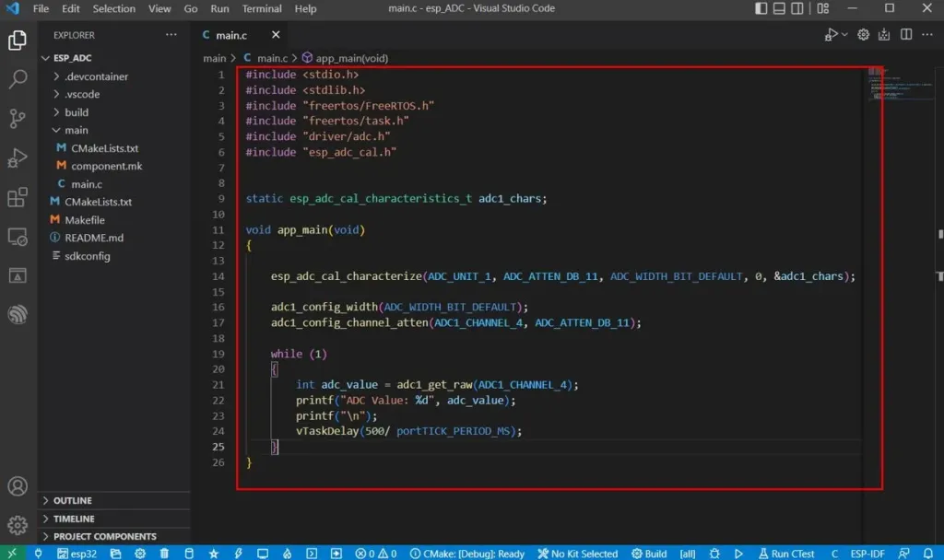Screen dimensions: 944x560
Task: Click No Kit Selected in status bar
Action: pos(578,554)
